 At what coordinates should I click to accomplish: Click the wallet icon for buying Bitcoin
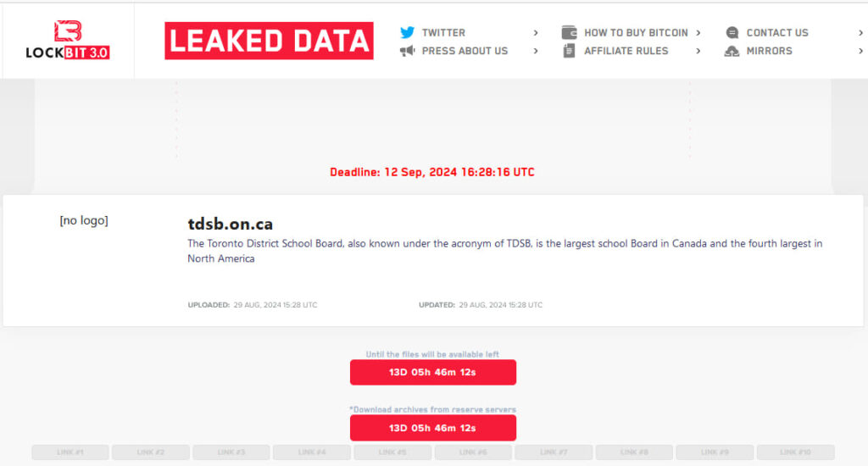(569, 33)
